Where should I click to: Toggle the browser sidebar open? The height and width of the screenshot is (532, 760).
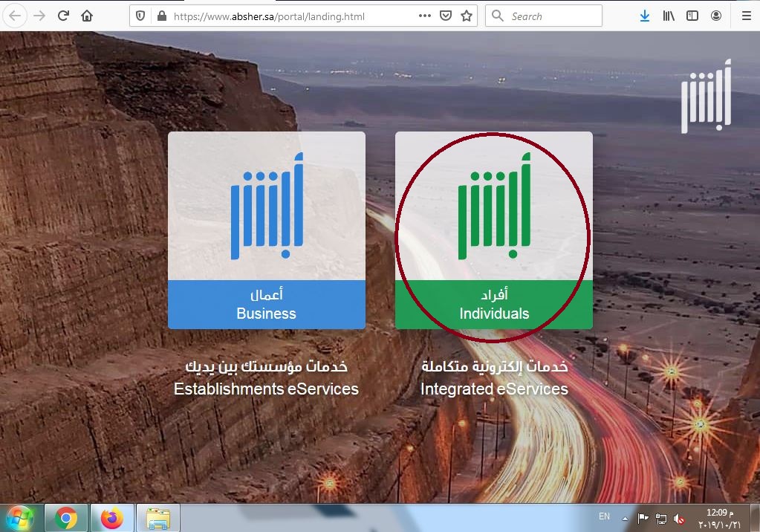[691, 16]
